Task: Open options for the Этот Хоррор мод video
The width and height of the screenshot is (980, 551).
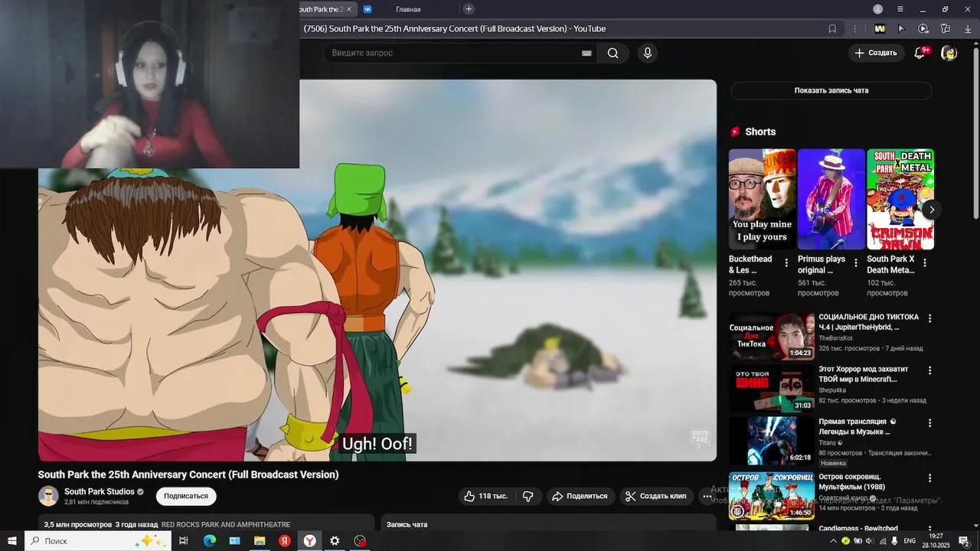Action: click(930, 370)
